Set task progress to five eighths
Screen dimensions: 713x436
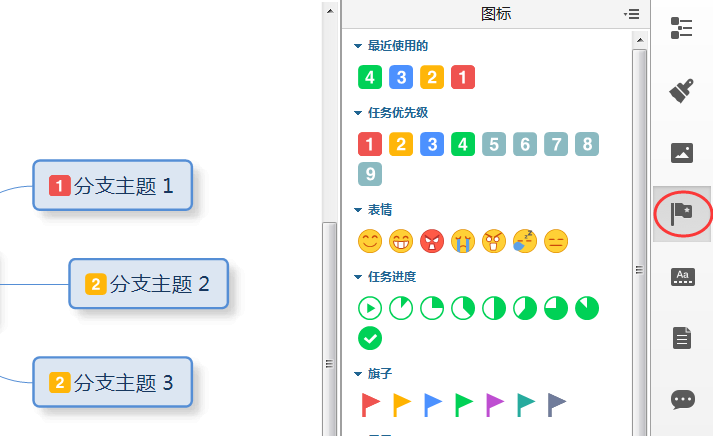coord(525,308)
